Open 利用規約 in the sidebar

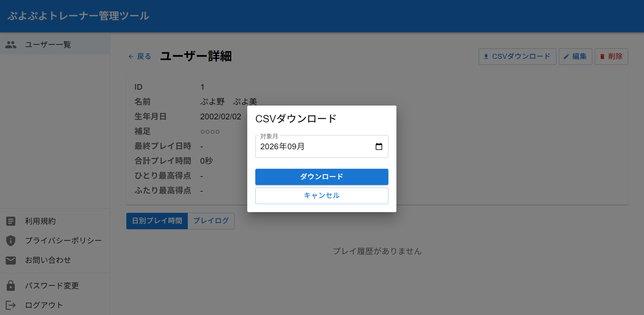point(55,221)
